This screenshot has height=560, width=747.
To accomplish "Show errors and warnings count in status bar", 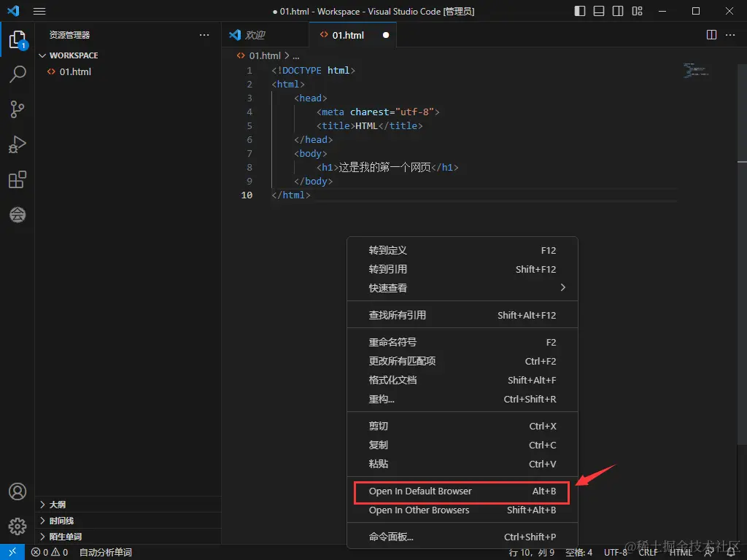I will click(50, 553).
